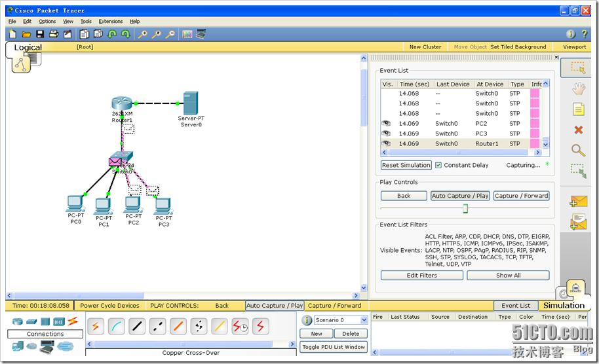599x364 pixels.
Task: Click the Show All button
Action: click(508, 275)
